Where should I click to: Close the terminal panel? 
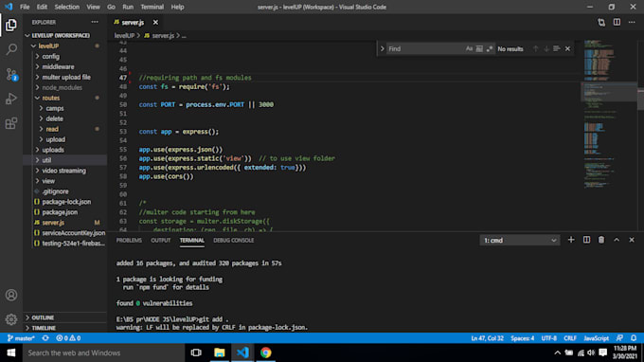click(x=632, y=240)
